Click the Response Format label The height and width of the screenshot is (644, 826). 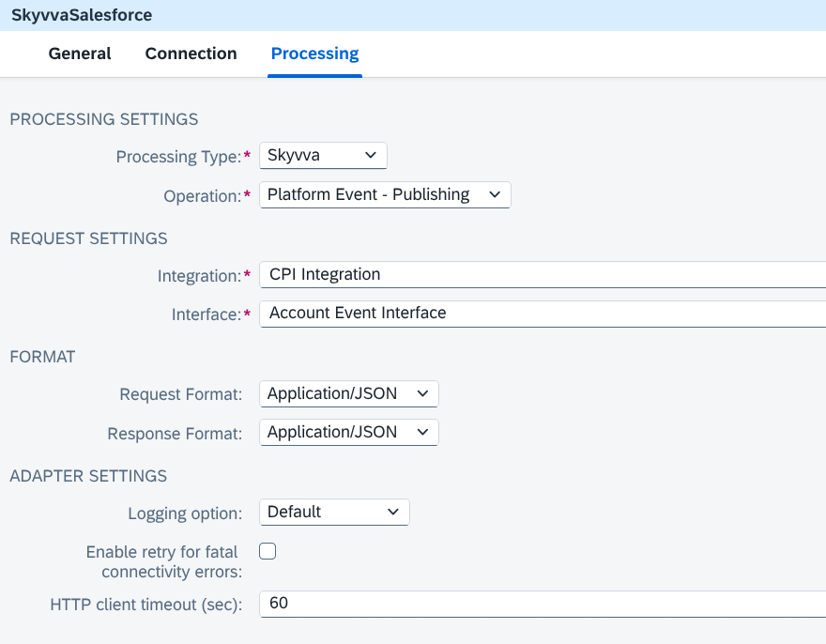(x=175, y=433)
